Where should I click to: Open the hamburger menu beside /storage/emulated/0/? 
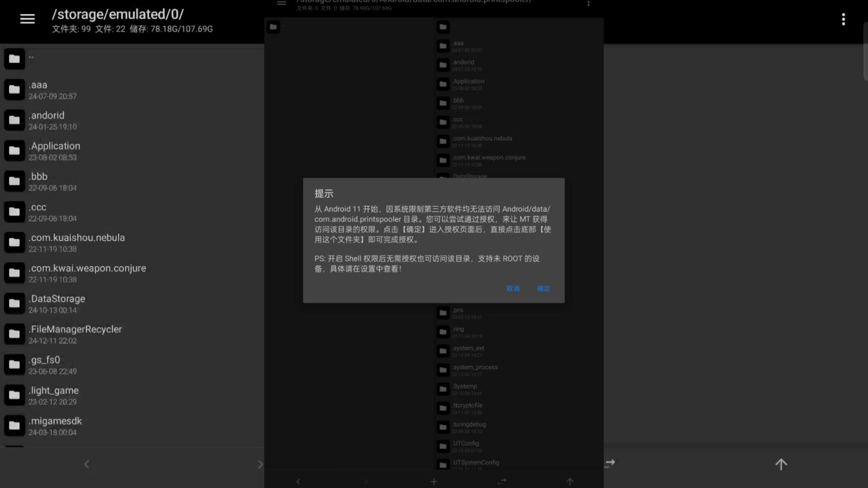click(27, 19)
